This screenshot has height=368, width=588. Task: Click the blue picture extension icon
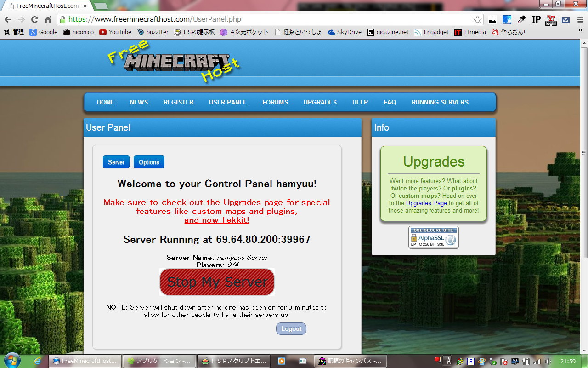coord(507,19)
